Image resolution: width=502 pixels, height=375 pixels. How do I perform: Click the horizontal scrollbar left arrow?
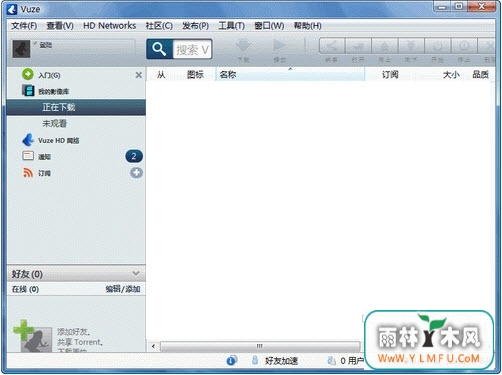point(153,346)
